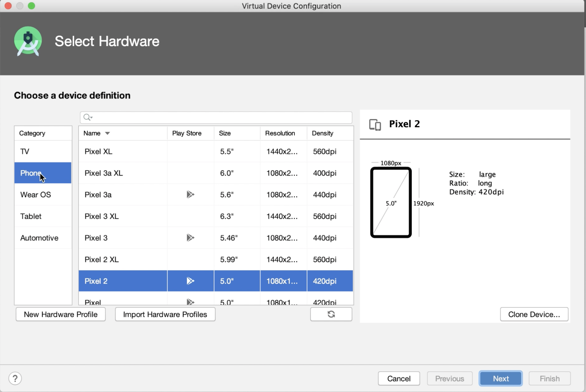The width and height of the screenshot is (586, 392).
Task: Focus the device search field
Action: (219, 117)
